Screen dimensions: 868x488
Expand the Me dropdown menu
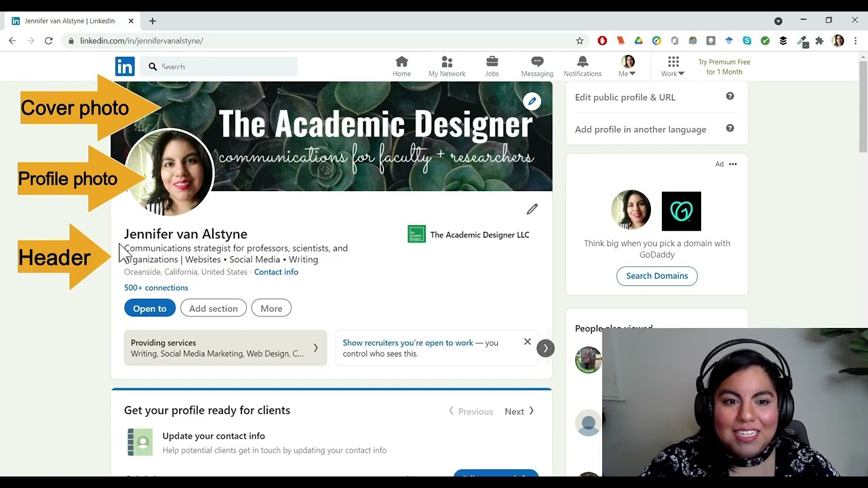coord(627,66)
